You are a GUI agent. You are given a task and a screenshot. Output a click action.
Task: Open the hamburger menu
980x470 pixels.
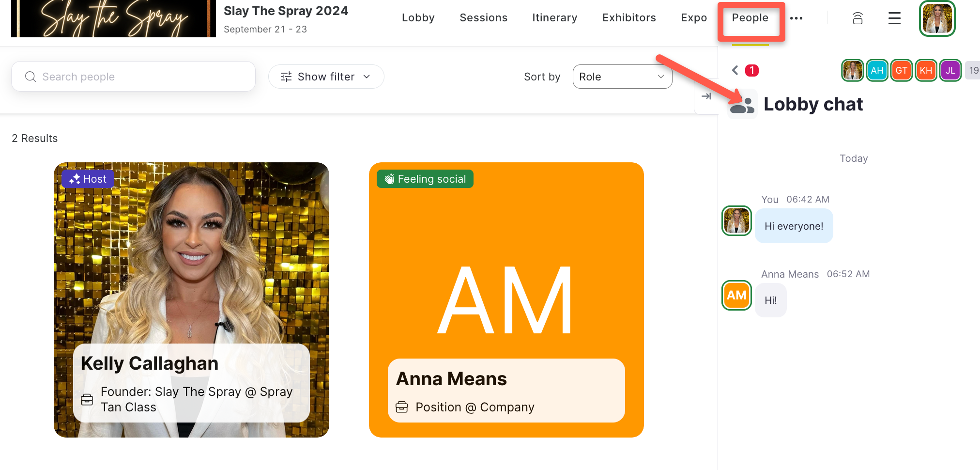click(894, 18)
